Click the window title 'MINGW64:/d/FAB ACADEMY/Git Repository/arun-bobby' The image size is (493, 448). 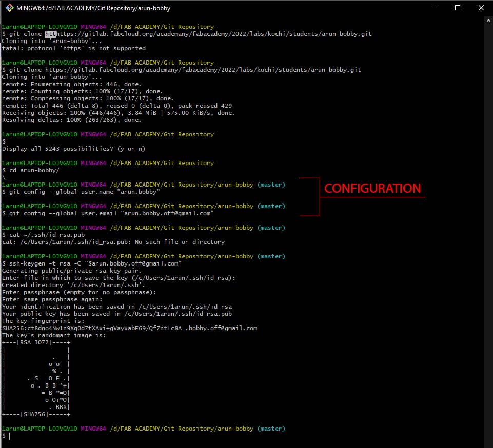tap(93, 8)
